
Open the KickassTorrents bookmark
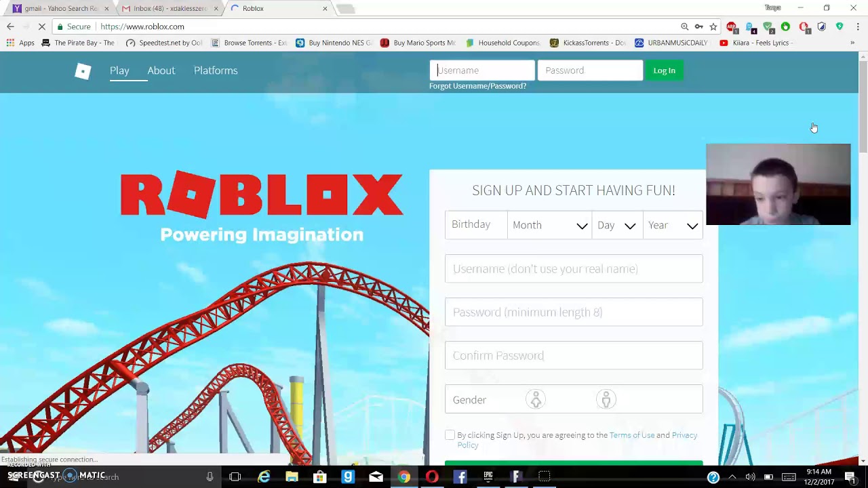pyautogui.click(x=588, y=43)
